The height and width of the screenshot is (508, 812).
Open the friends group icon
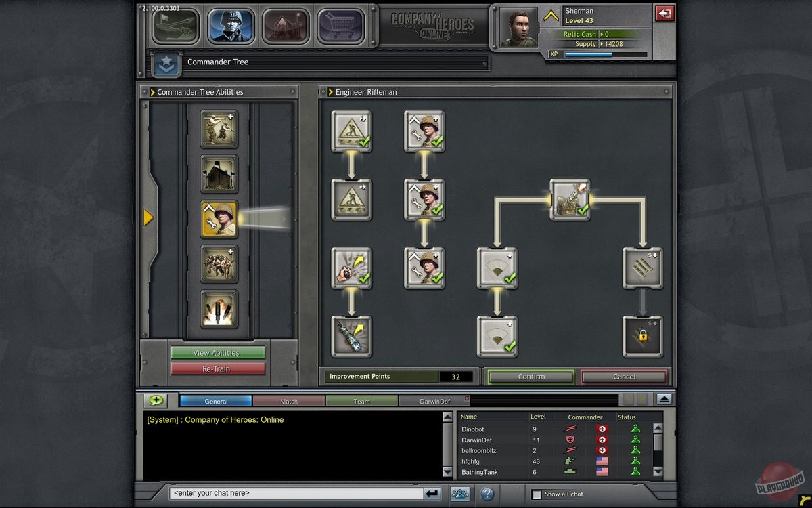tap(460, 493)
